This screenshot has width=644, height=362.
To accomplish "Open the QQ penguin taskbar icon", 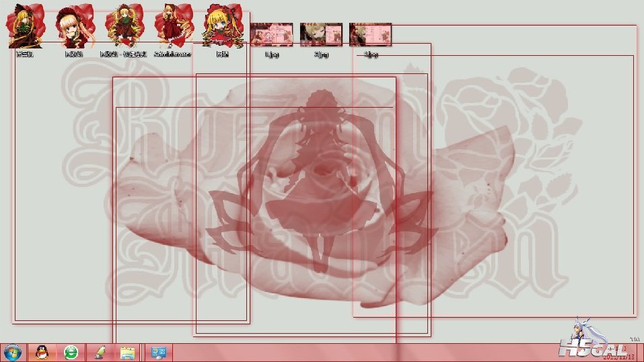I will [42, 353].
